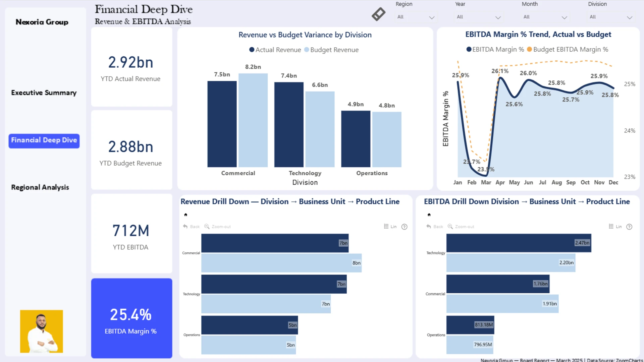Click the profile photo thumbnail

[42, 331]
